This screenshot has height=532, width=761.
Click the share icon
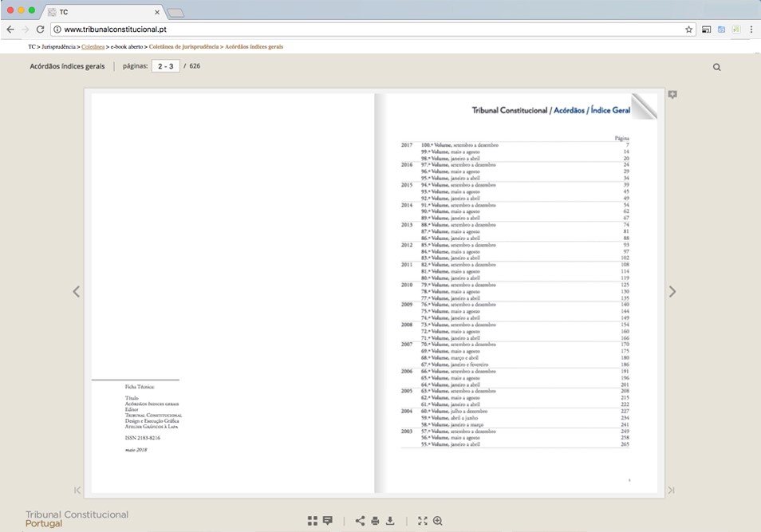(360, 521)
